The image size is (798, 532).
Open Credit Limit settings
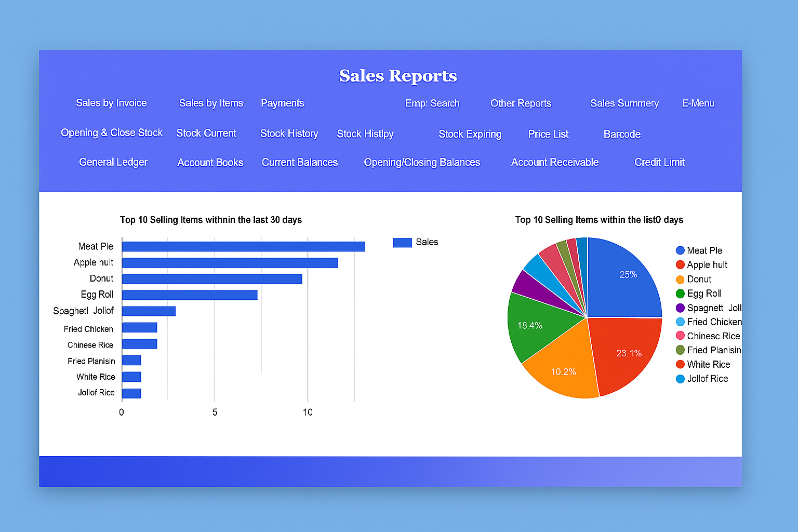[659, 162]
